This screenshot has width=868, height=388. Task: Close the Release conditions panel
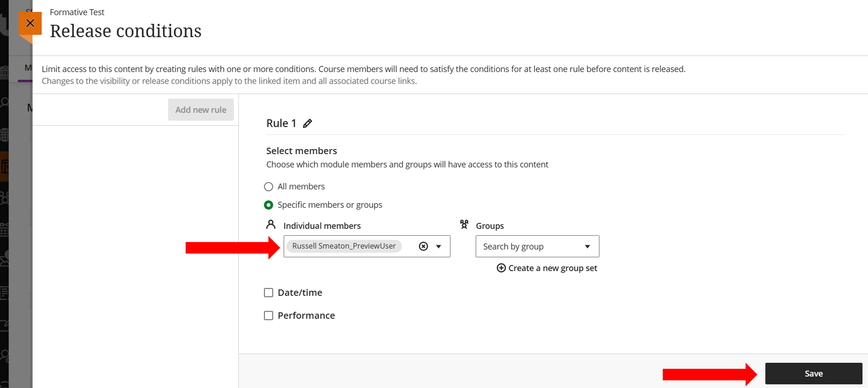pyautogui.click(x=30, y=23)
